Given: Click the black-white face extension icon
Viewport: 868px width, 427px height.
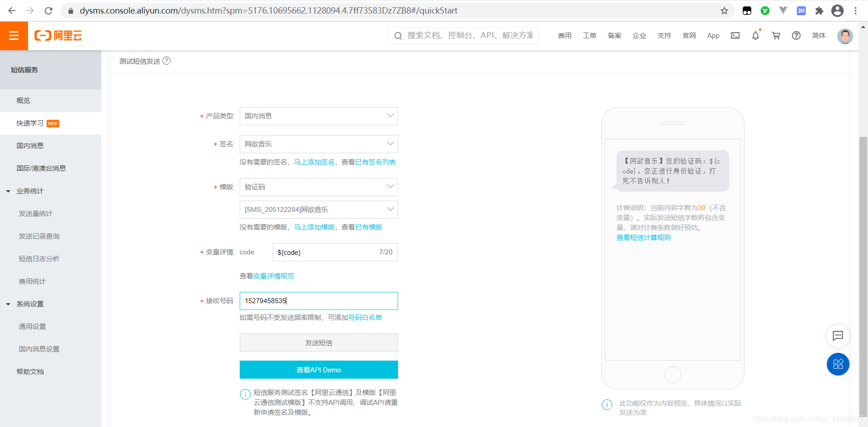Looking at the screenshot, I should [x=747, y=10].
